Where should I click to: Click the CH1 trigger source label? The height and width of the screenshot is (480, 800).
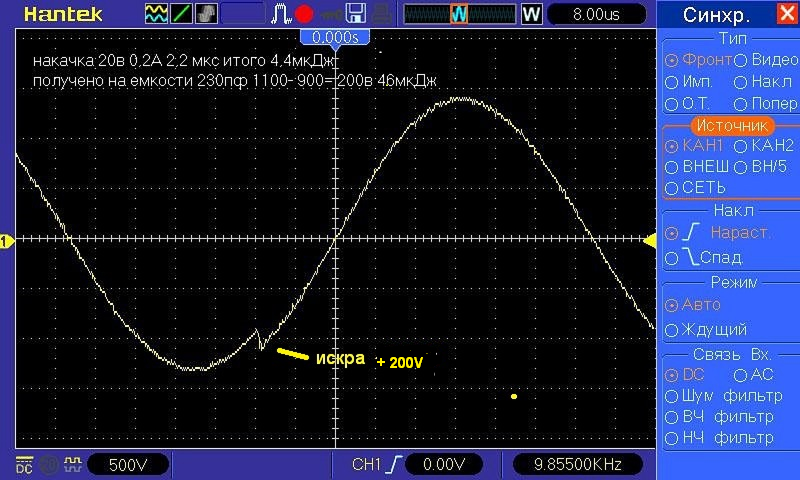pos(366,465)
